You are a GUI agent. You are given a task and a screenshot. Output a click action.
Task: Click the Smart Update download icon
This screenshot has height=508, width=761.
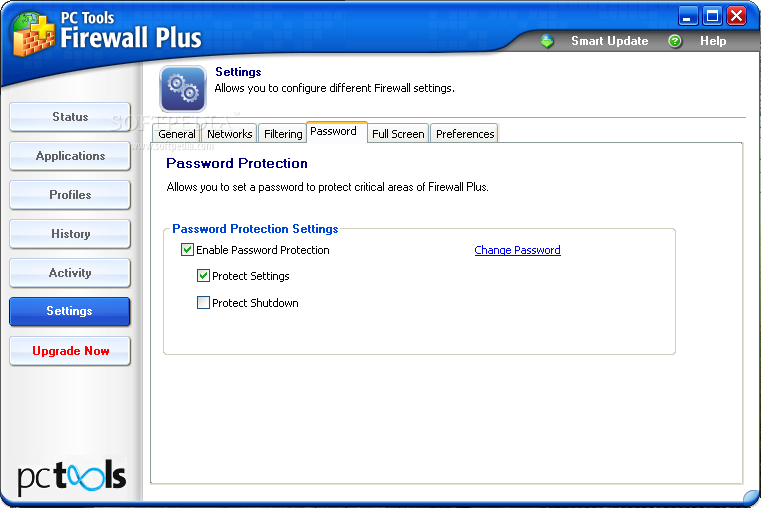click(x=547, y=41)
